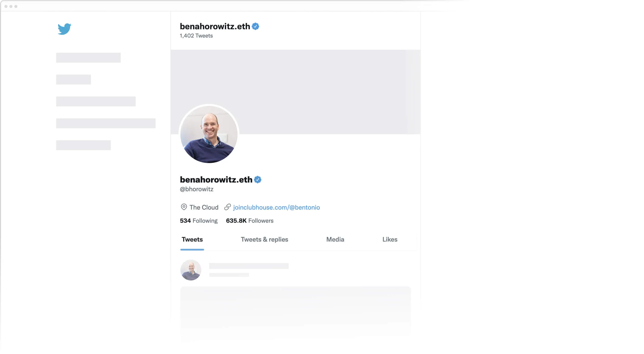View the 534 Following list

pyautogui.click(x=199, y=221)
